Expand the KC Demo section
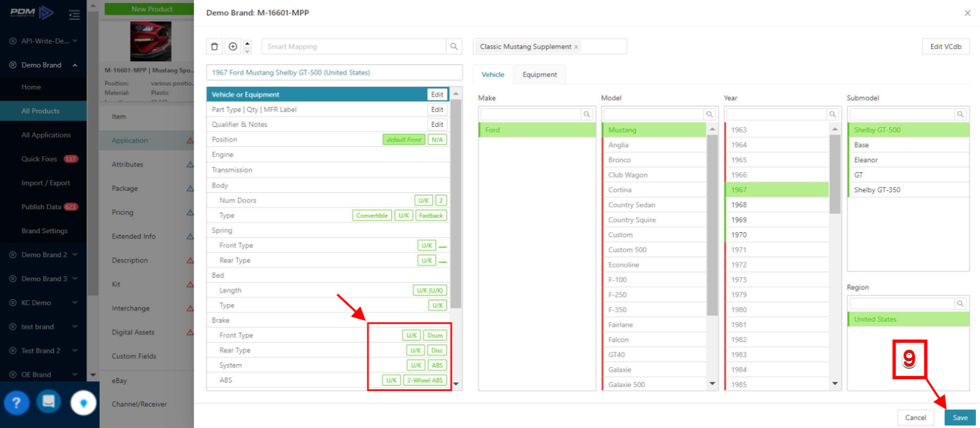The height and width of the screenshot is (428, 980). [75, 303]
